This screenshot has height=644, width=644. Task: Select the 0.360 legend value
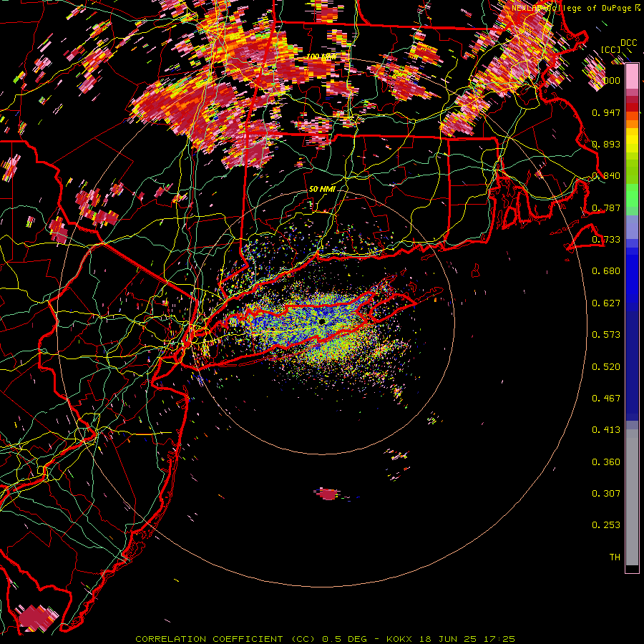tap(606, 462)
